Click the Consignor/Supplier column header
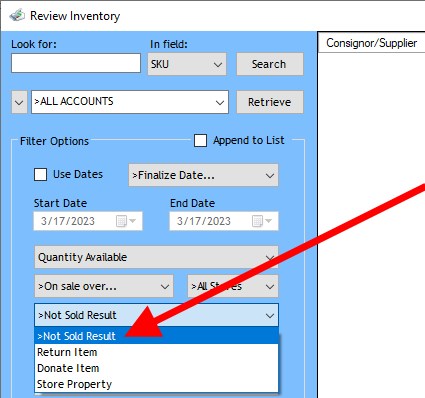 click(x=371, y=43)
